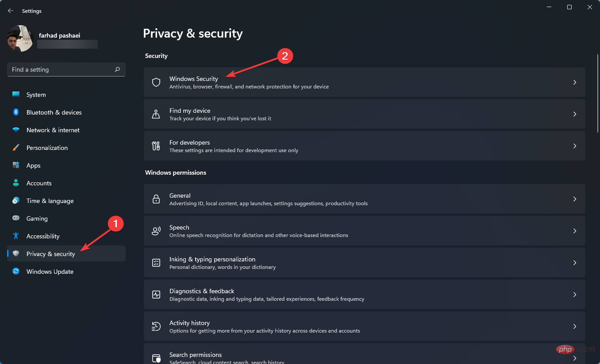Viewport: 600px width, 364px height.
Task: Open Search permissions title
Action: pyautogui.click(x=196, y=355)
